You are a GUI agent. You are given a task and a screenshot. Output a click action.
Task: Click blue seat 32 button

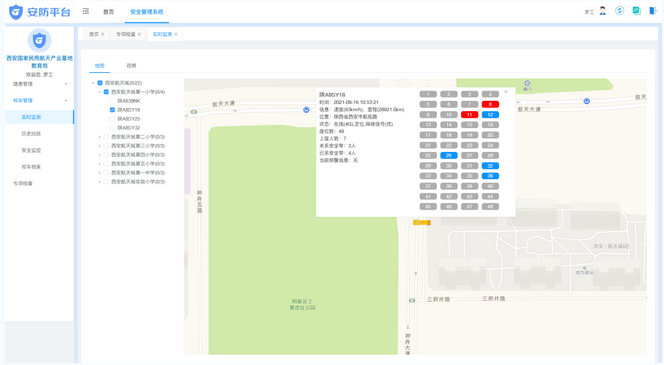point(490,166)
